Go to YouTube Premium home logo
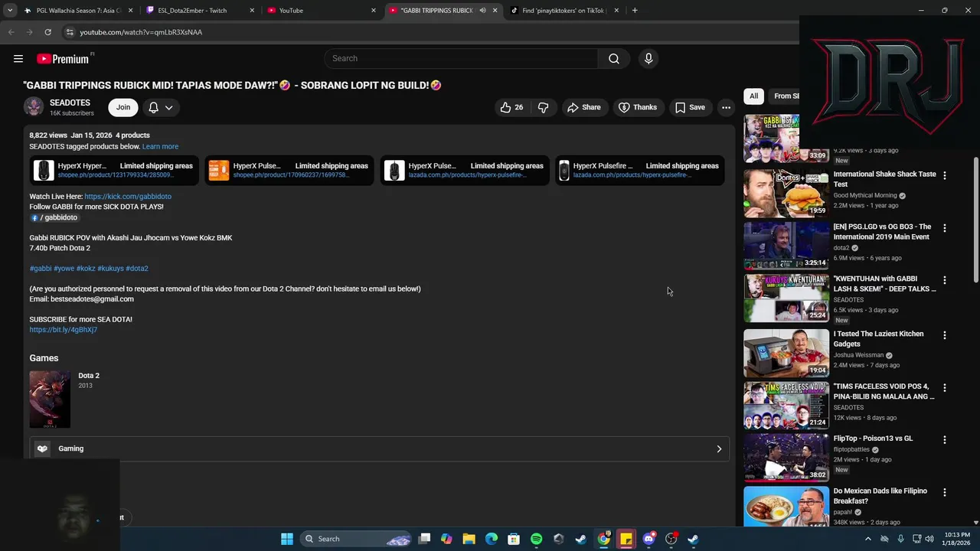The width and height of the screenshot is (980, 551). (x=63, y=59)
